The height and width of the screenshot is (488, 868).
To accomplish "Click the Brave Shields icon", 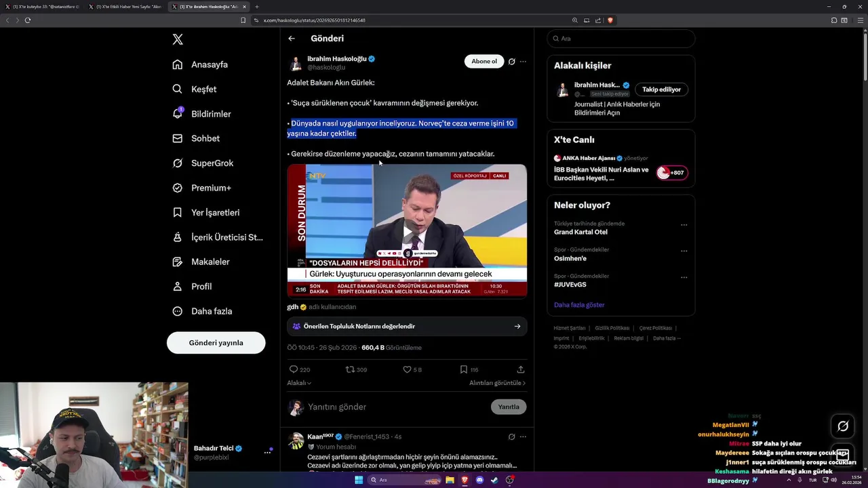I will pos(610,20).
